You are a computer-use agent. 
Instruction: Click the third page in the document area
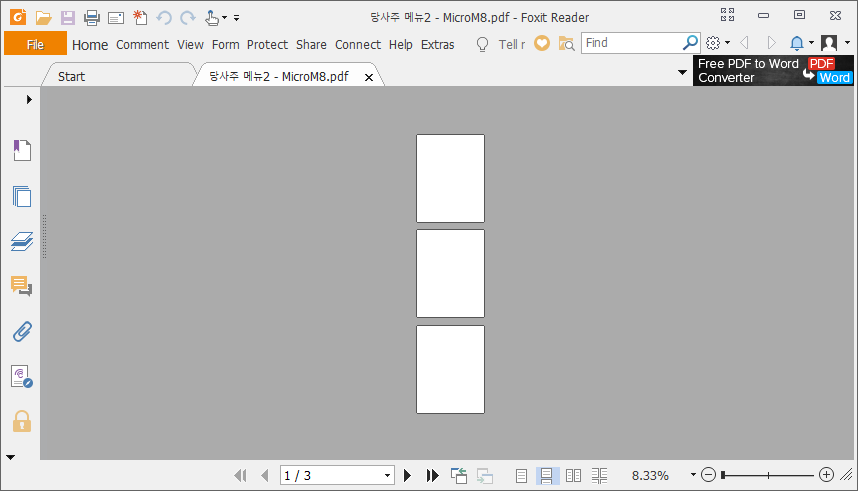tap(450, 369)
